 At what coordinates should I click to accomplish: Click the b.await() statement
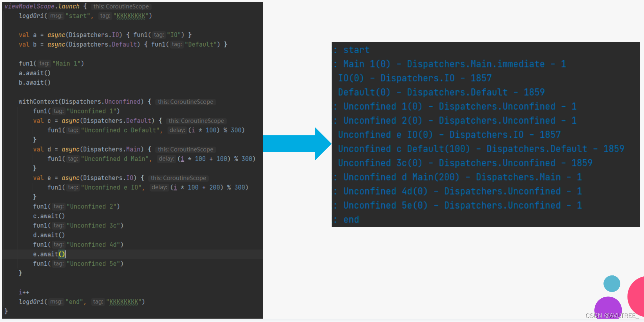(34, 82)
